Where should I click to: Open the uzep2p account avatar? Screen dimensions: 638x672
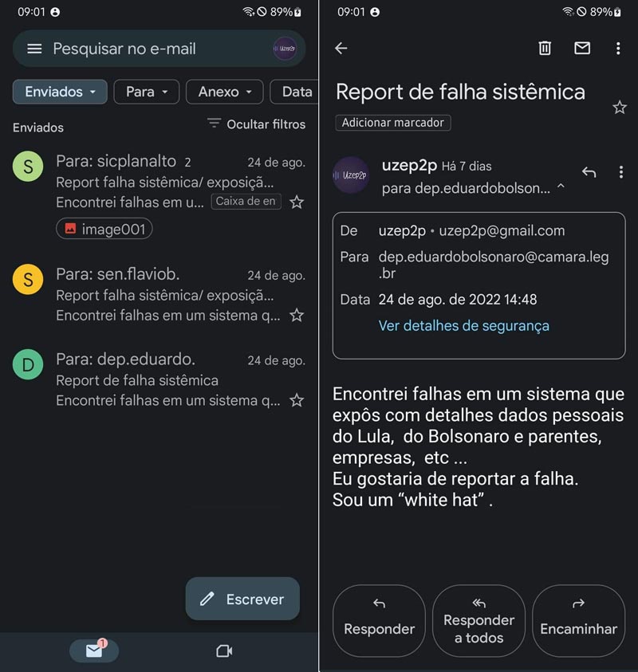click(285, 49)
